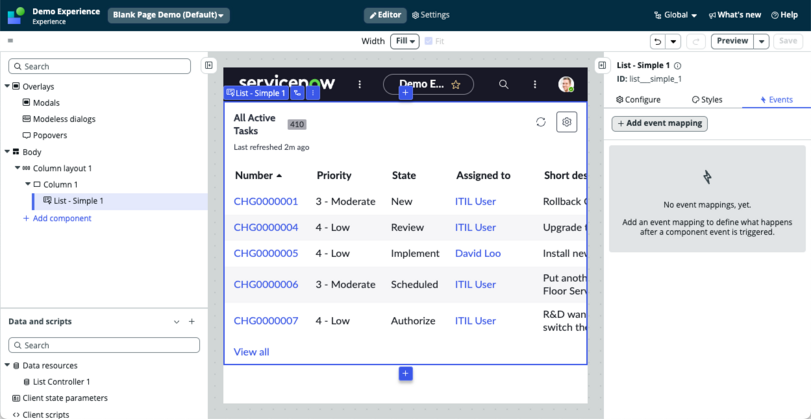The width and height of the screenshot is (811, 419).
Task: Click the preview header search icon
Action: tap(503, 84)
